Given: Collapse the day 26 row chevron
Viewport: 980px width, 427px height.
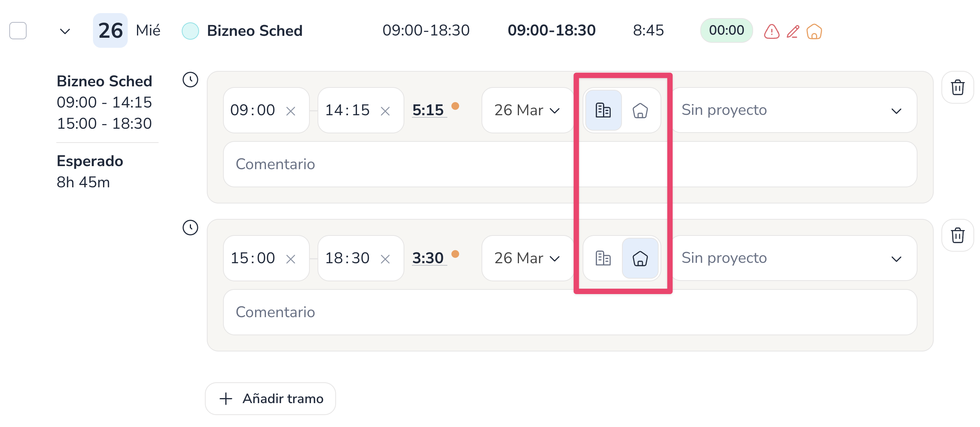Looking at the screenshot, I should (65, 31).
